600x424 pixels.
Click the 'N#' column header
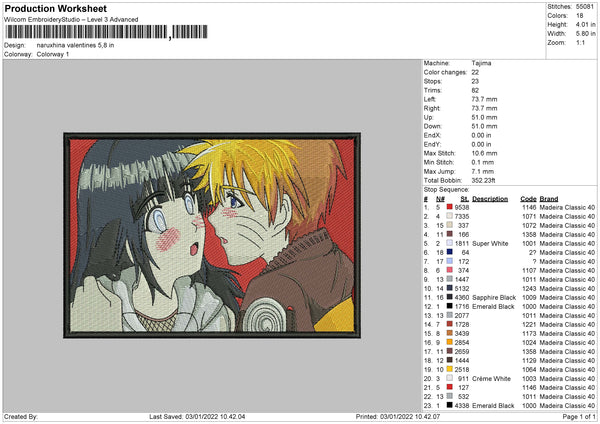[x=440, y=199]
